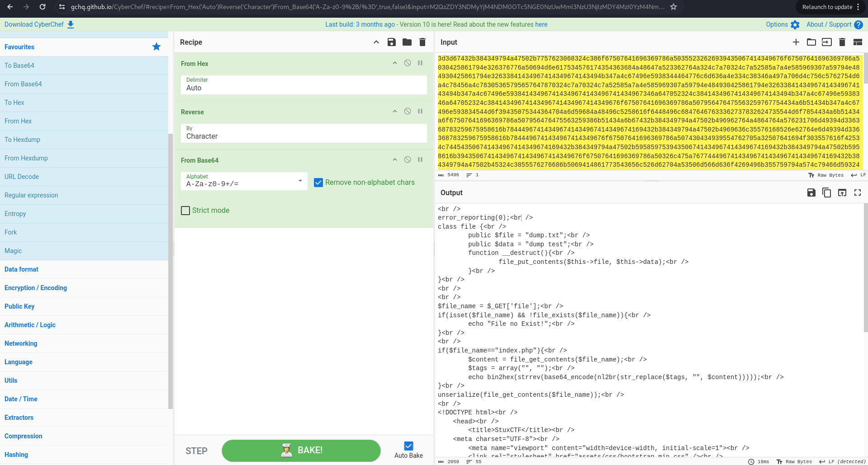Replace input with output
868x465 pixels.
(x=842, y=193)
